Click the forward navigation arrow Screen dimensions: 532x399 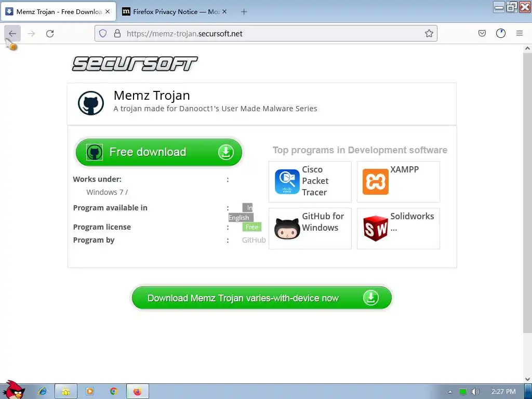pyautogui.click(x=31, y=33)
